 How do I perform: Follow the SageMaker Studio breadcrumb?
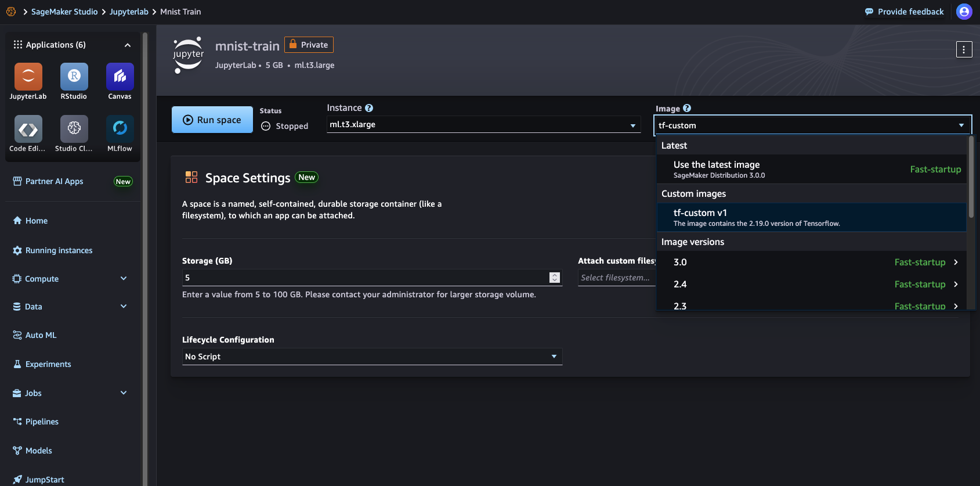point(64,12)
